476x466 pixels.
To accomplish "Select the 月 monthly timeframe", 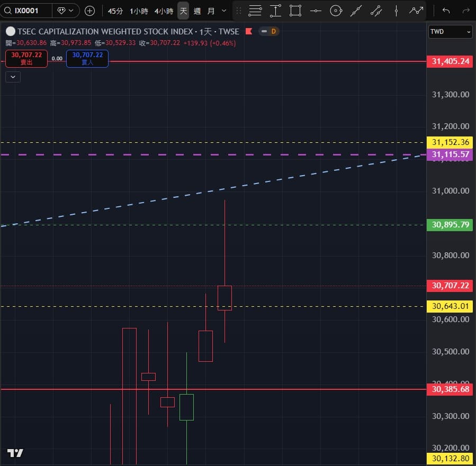I will [x=211, y=11].
